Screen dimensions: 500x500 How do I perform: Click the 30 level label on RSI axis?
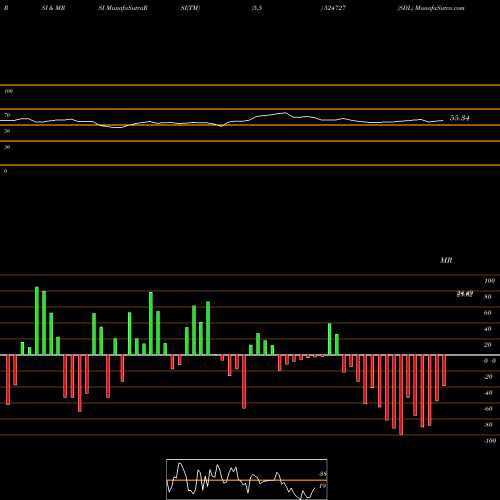tap(7, 147)
